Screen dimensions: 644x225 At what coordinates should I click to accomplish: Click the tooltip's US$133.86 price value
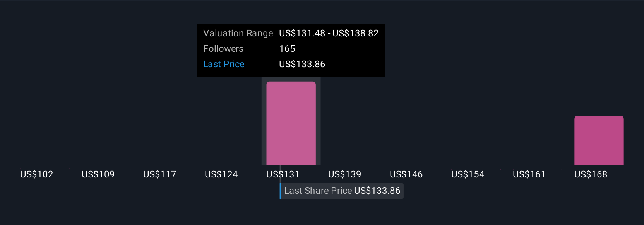click(302, 64)
